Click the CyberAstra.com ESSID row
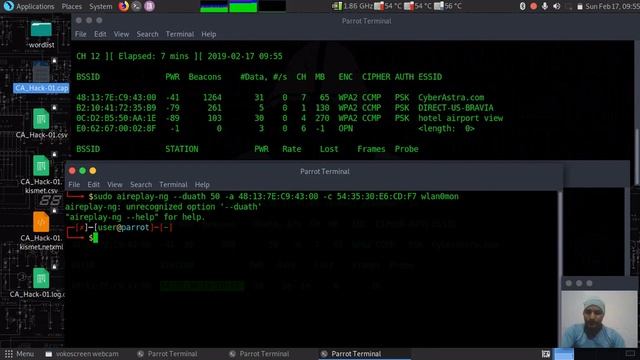 tap(280, 98)
